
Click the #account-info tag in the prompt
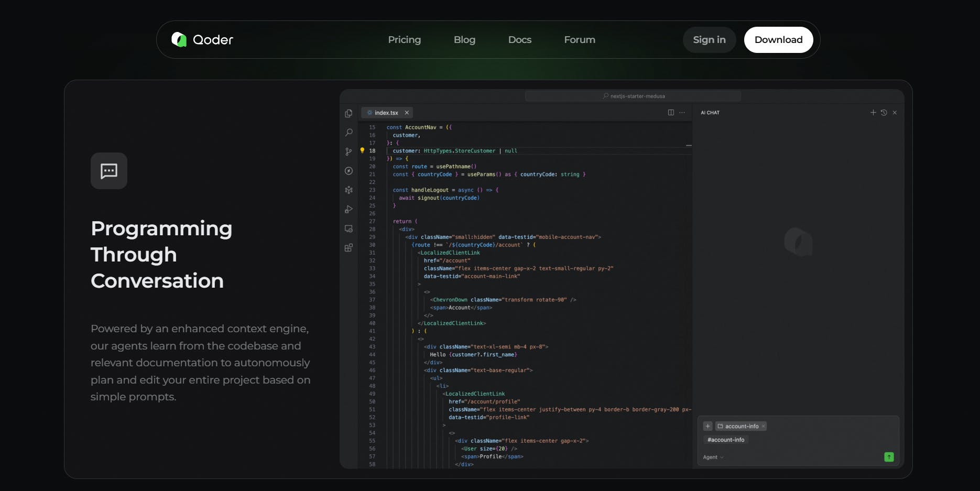[726, 440]
